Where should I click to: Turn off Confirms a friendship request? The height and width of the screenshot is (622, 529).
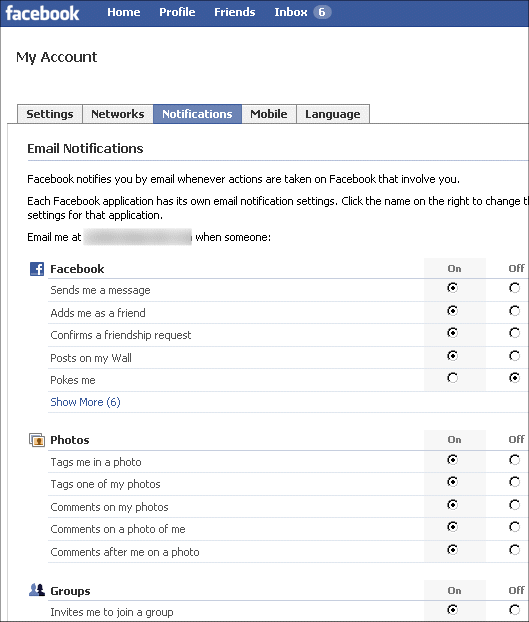point(514,333)
